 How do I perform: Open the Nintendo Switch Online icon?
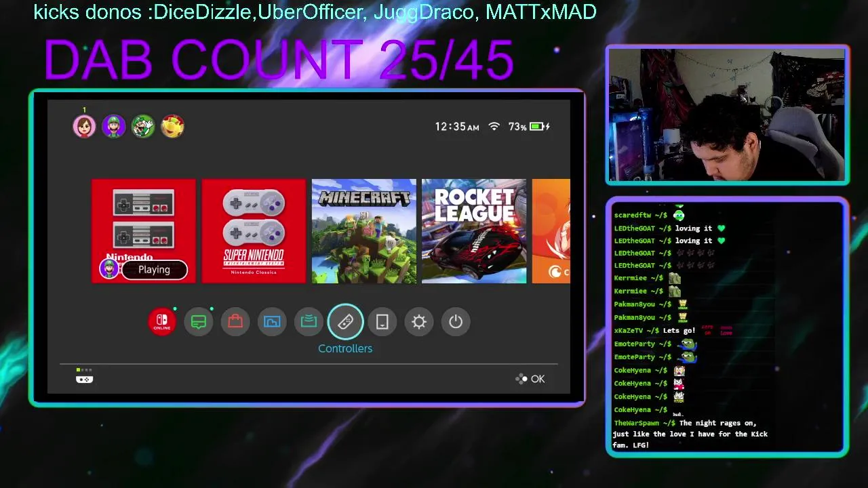162,321
